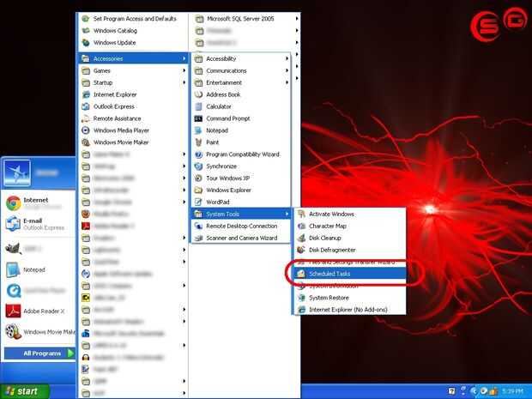
Task: Click the Program Compatibility Wizard icon
Action: point(198,154)
